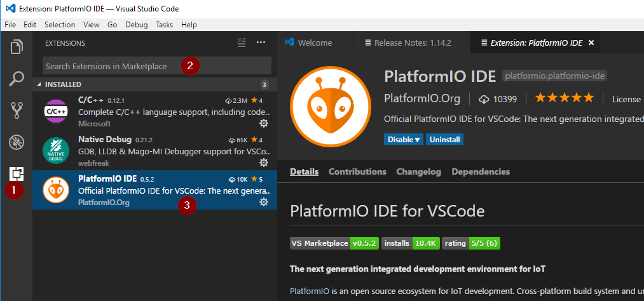Open the File menu
Viewport: 644px width, 301px height.
pyautogui.click(x=10, y=25)
